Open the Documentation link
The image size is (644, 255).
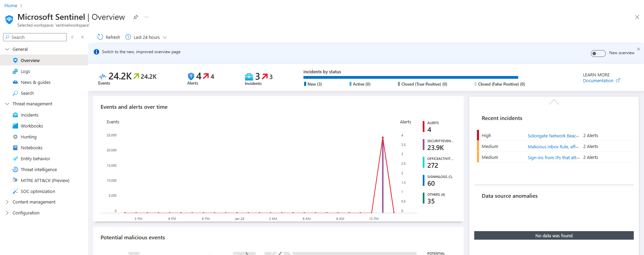click(x=598, y=81)
